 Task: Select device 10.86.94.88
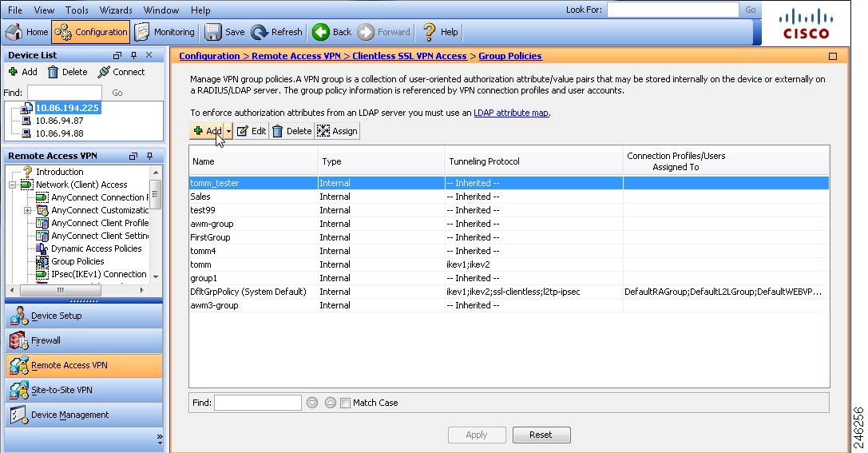pyautogui.click(x=59, y=133)
